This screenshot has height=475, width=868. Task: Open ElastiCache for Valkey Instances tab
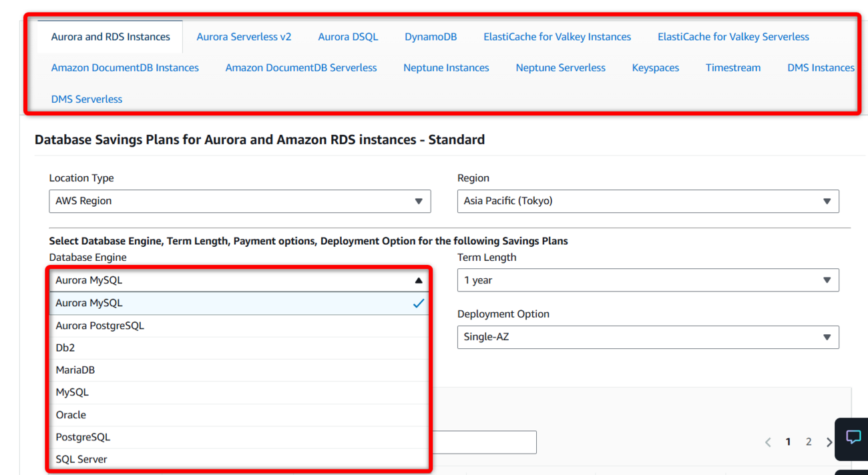[x=557, y=37]
